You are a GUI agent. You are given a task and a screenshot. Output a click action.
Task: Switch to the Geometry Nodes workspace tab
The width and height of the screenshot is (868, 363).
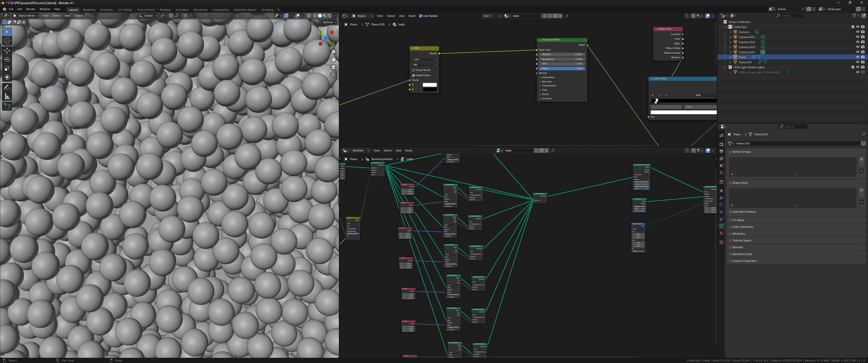click(245, 9)
